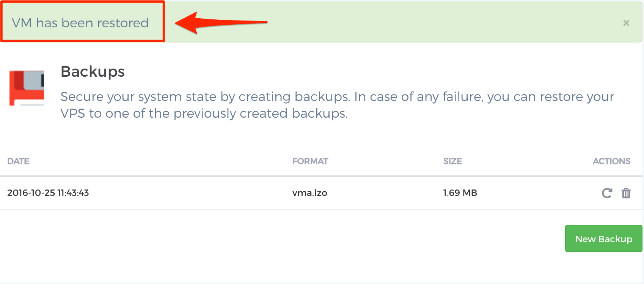Screen dimensions: 644x284
Task: Click the Backups section heading
Action: click(93, 71)
